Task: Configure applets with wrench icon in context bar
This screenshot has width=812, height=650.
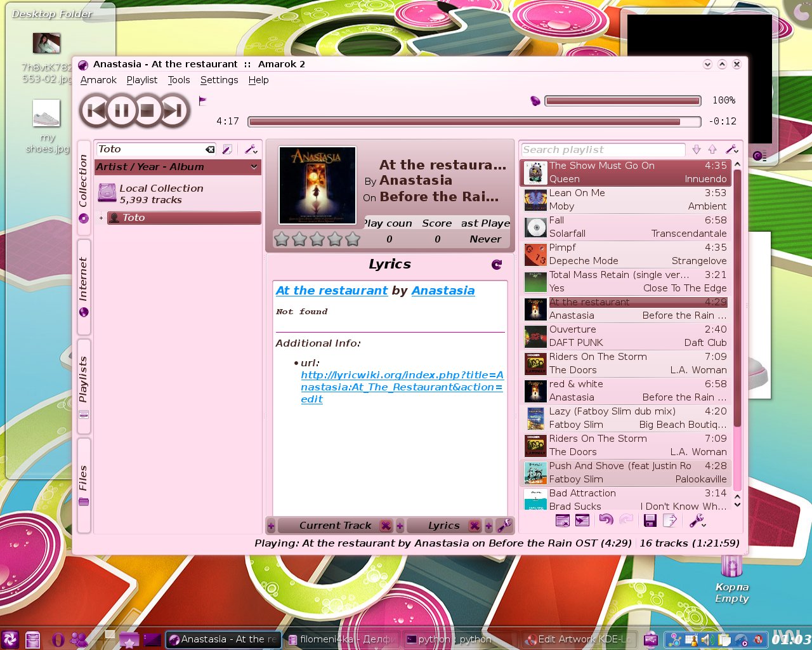Action: (504, 526)
